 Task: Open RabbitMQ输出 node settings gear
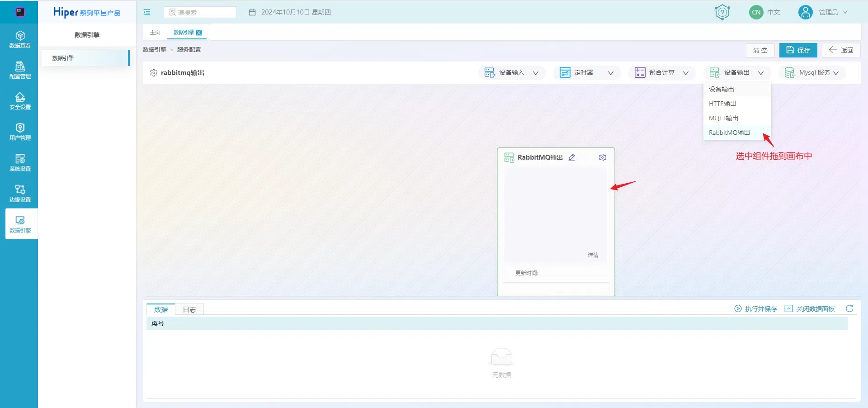tap(603, 157)
